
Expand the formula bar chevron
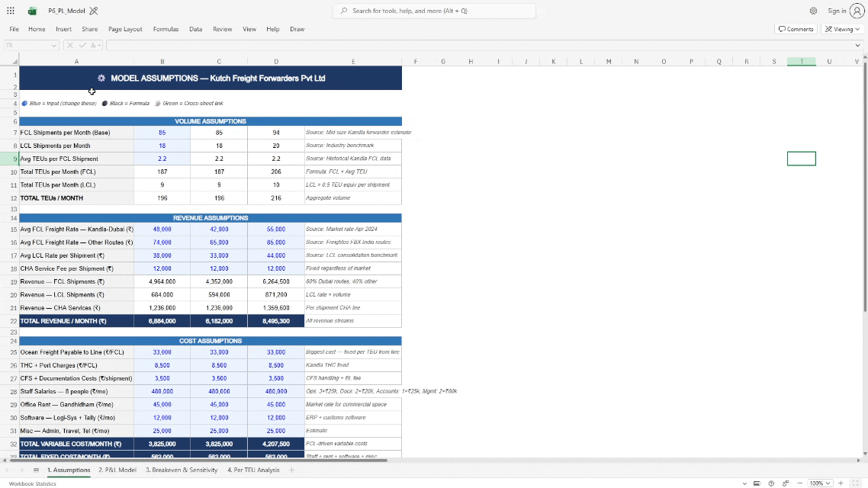tap(857, 46)
